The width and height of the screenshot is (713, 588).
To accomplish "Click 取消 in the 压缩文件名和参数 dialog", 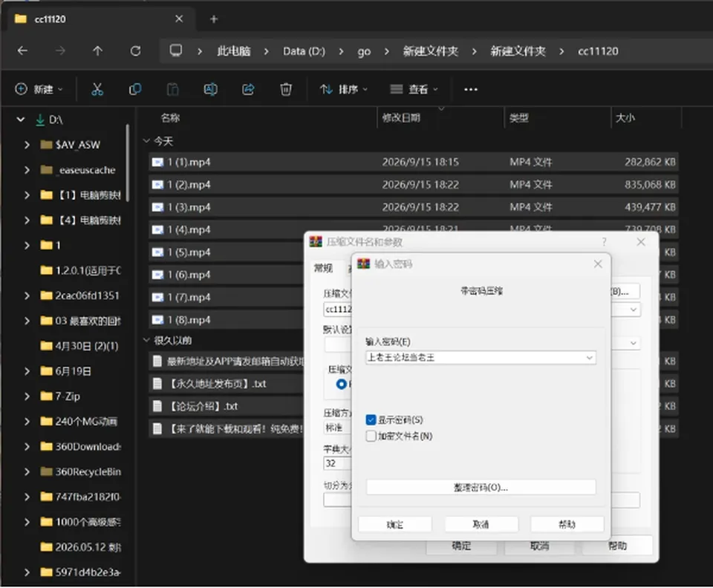I will 539,546.
